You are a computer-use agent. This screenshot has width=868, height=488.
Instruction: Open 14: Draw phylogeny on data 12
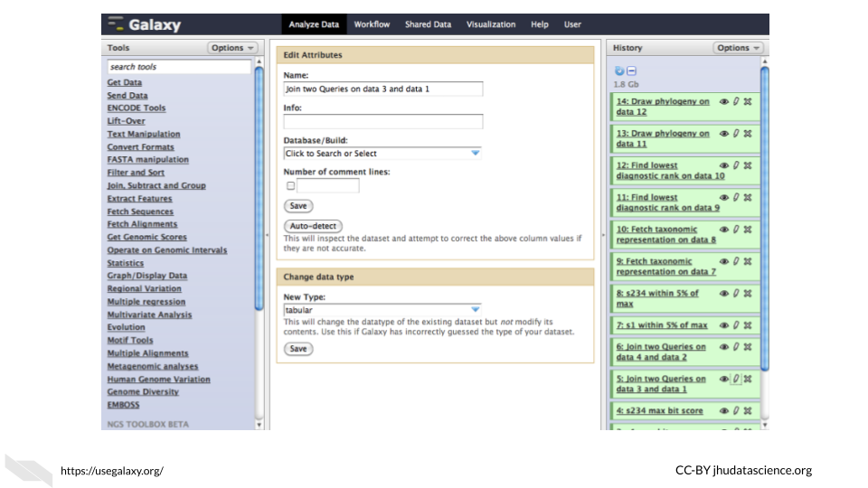pyautogui.click(x=663, y=107)
